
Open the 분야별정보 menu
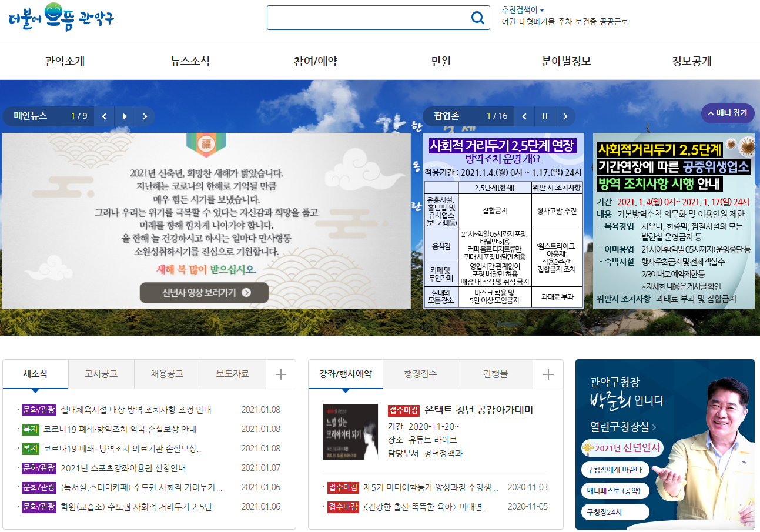[567, 61]
